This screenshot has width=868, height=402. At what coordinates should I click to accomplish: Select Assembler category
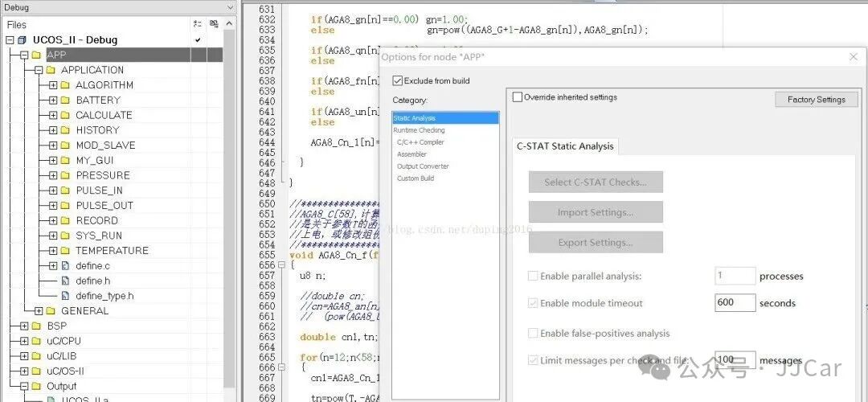[411, 154]
